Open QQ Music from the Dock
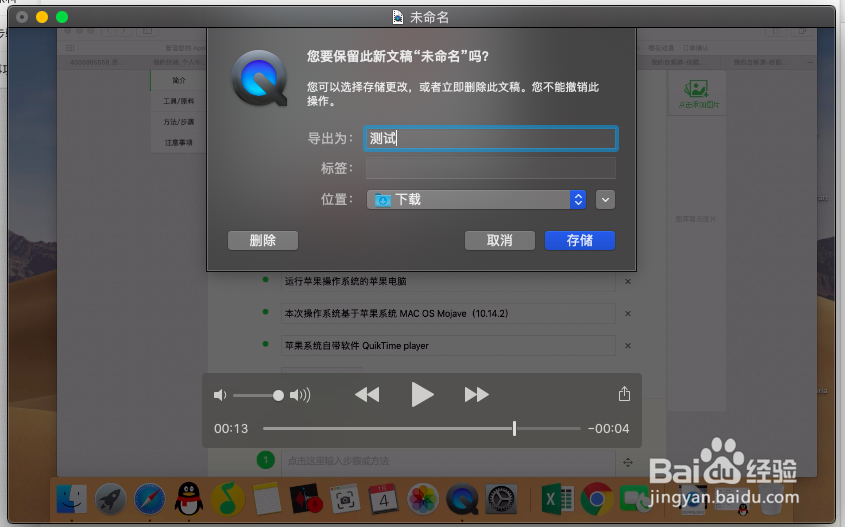The image size is (845, 527). coord(228,498)
